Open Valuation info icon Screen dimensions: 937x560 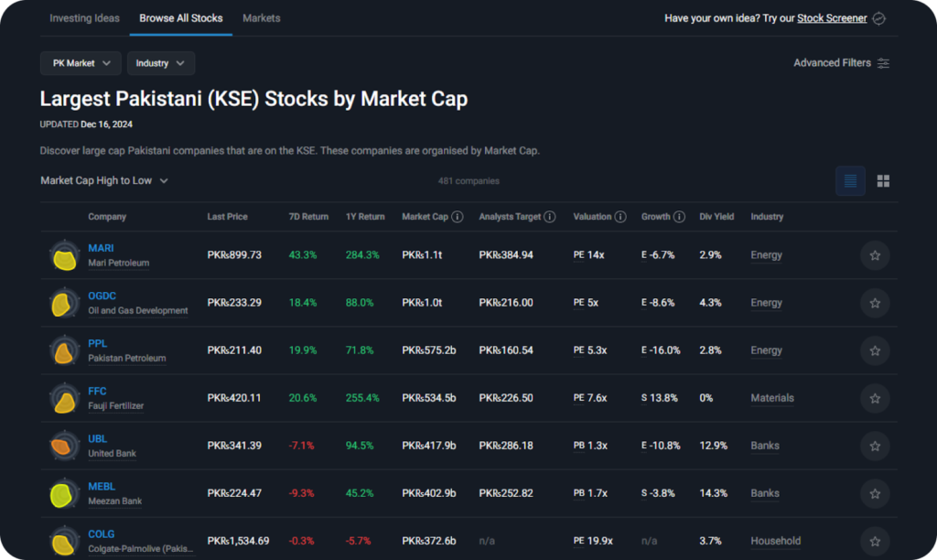[620, 217]
